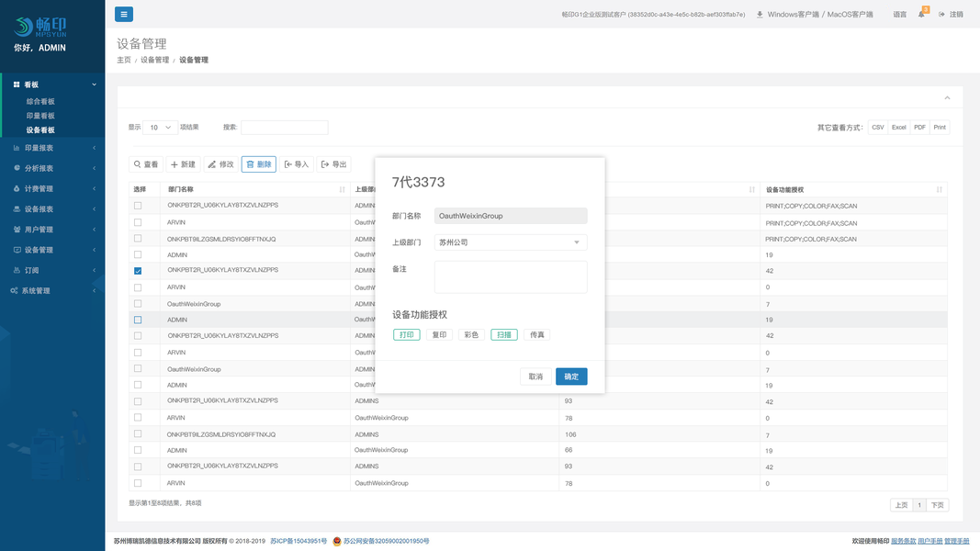Open the 服务条款 footer link
The image size is (980, 551).
pyautogui.click(x=903, y=541)
